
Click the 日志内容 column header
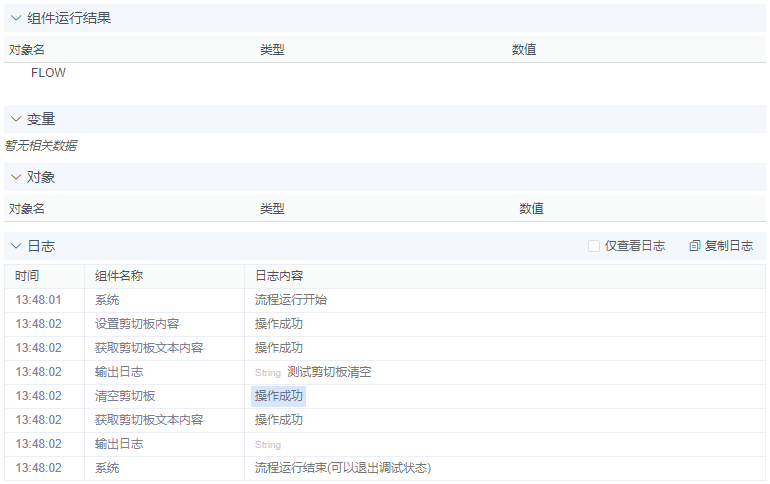(279, 276)
